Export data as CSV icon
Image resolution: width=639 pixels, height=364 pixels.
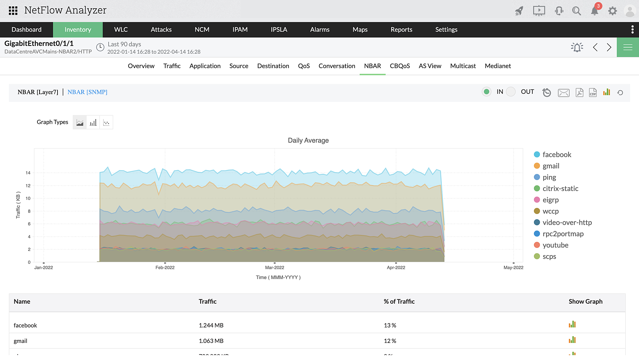tap(593, 93)
